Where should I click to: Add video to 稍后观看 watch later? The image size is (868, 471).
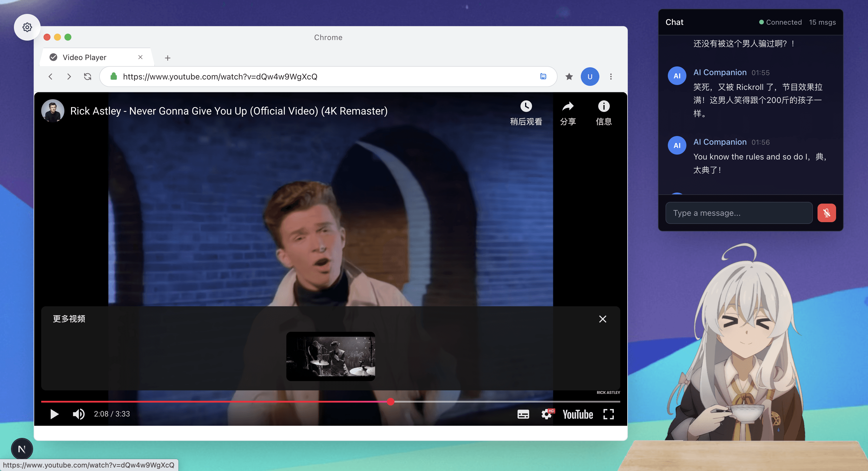point(526,113)
